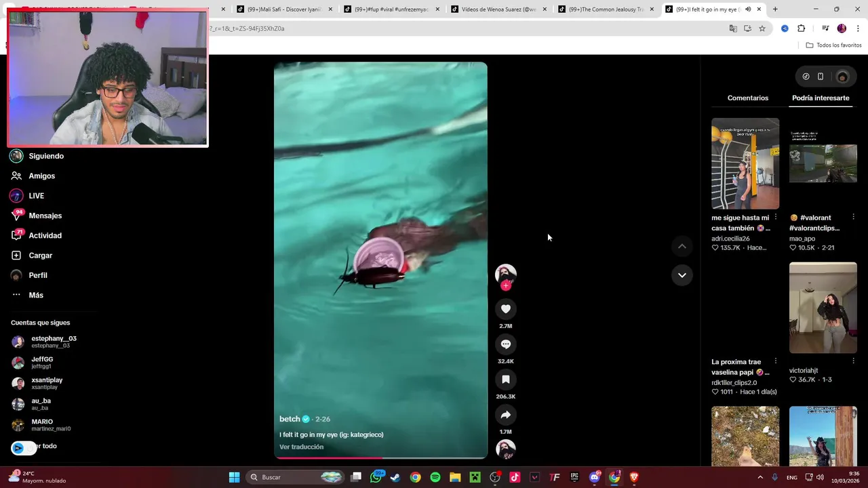Open the Valorant clip thumbnail by mao_apo
The image size is (868, 488).
[x=823, y=163]
